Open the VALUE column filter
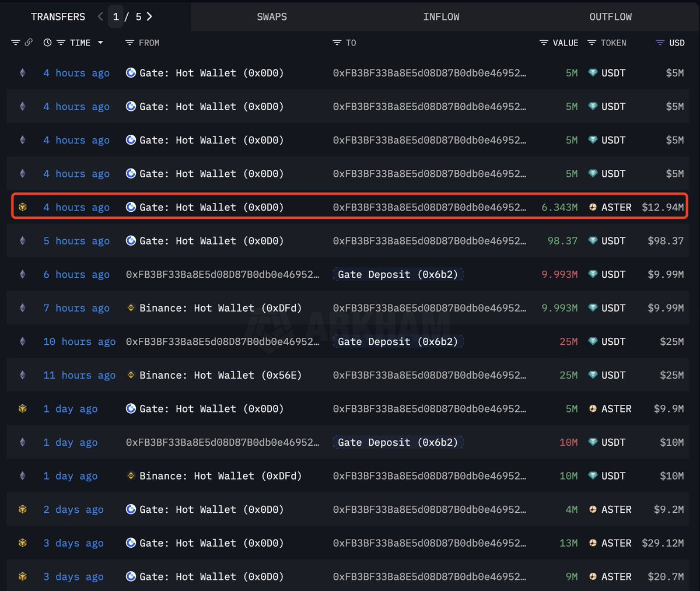Image resolution: width=700 pixels, height=591 pixels. pos(544,43)
